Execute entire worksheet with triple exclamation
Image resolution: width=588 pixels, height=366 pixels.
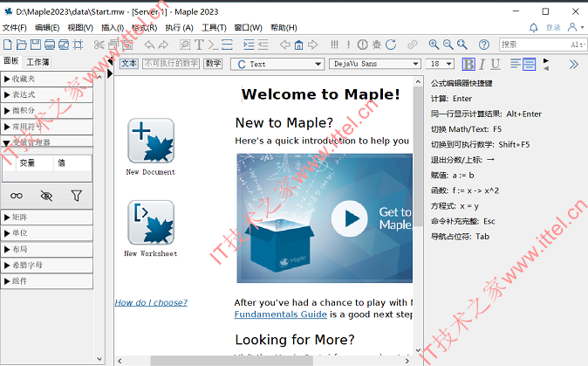[x=334, y=45]
